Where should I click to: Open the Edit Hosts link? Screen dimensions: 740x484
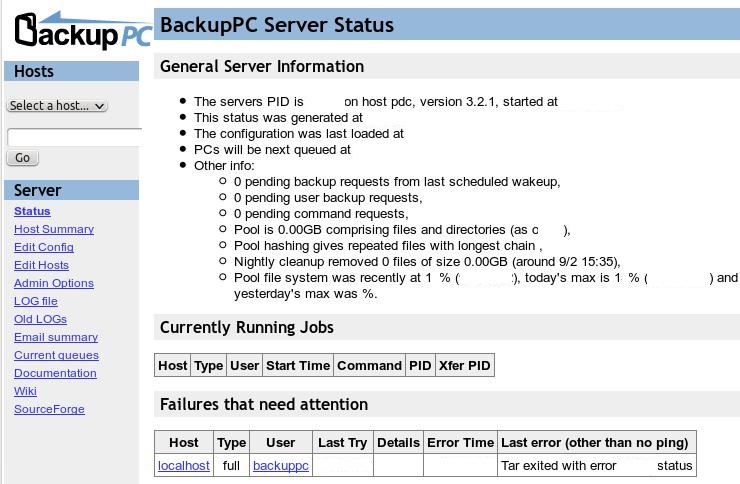coord(42,265)
